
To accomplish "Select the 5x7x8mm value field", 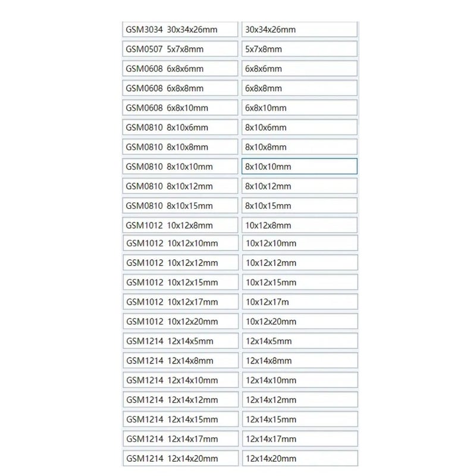I will 299,49.
